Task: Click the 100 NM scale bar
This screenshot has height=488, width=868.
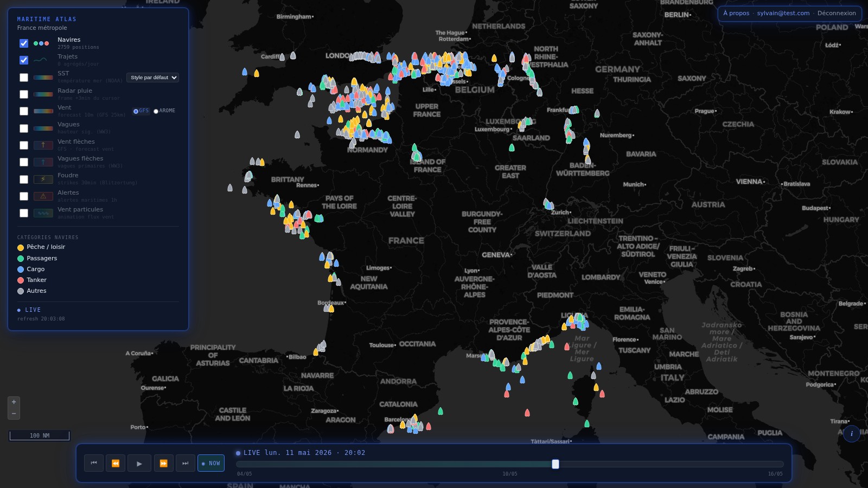Action: pyautogui.click(x=40, y=435)
